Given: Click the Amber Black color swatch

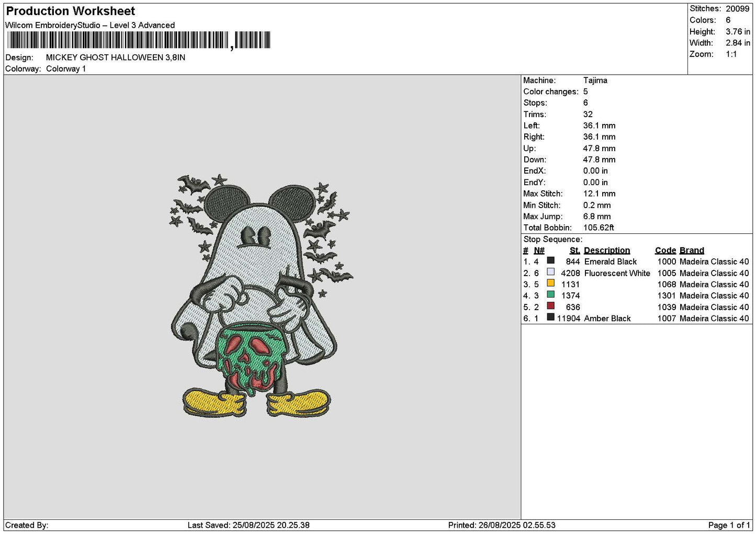Looking at the screenshot, I should (550, 317).
